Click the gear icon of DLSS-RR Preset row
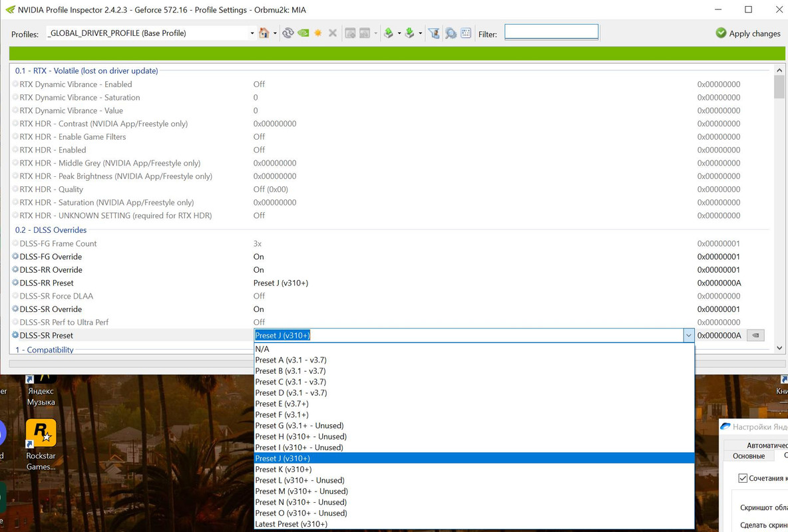 15,283
